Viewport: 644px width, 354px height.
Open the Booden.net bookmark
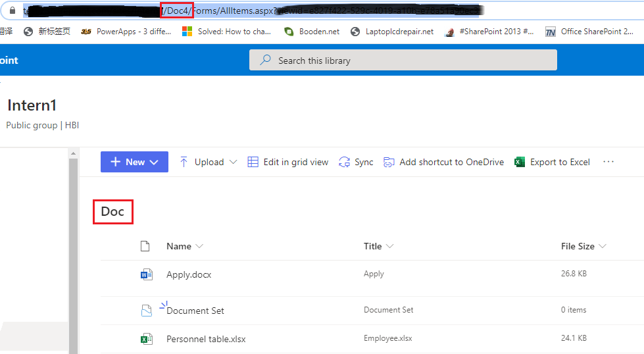(x=312, y=32)
